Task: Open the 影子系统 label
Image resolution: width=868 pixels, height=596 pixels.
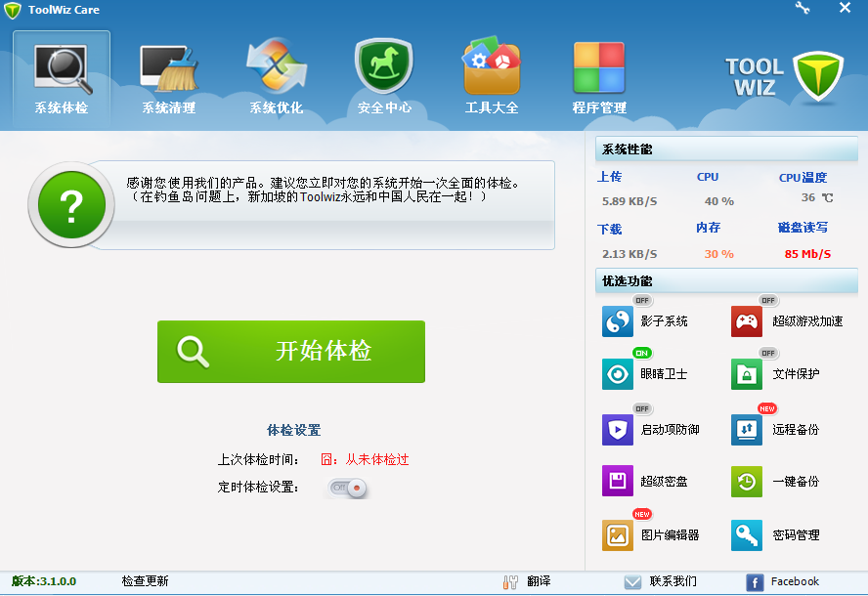Action: coord(664,321)
